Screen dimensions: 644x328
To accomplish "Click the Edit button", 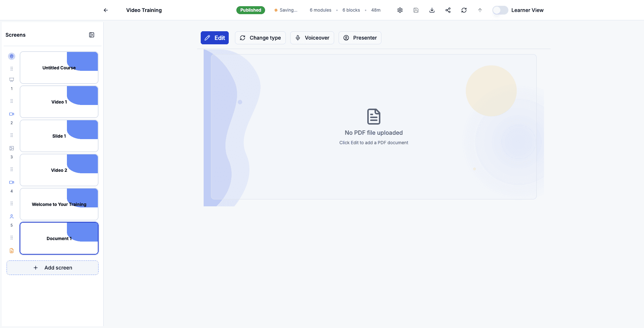I will click(215, 38).
